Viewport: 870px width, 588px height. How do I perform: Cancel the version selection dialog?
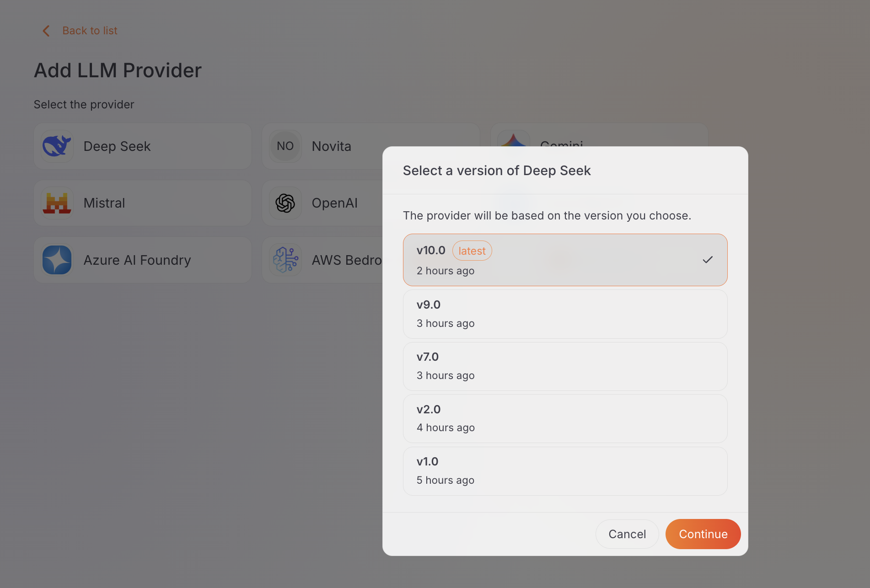(x=627, y=534)
